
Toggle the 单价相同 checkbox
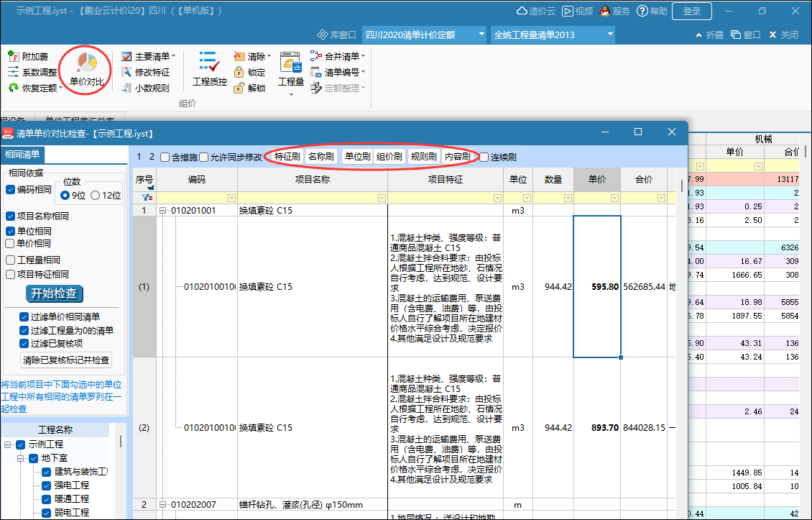coord(11,244)
